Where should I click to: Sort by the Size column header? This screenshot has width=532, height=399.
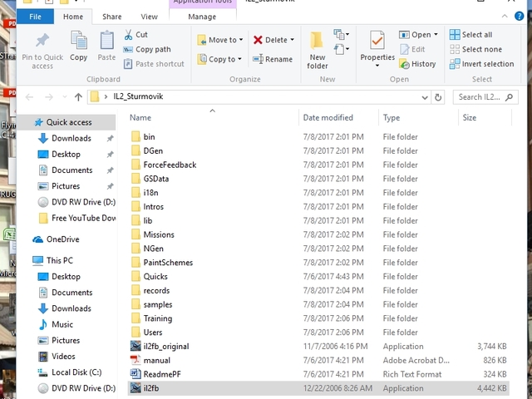(470, 118)
